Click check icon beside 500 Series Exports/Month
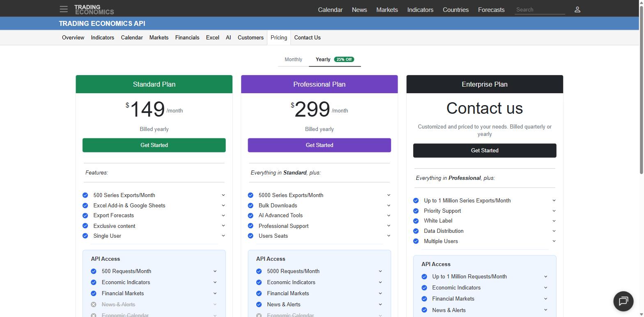The height and width of the screenshot is (317, 644). point(85,195)
